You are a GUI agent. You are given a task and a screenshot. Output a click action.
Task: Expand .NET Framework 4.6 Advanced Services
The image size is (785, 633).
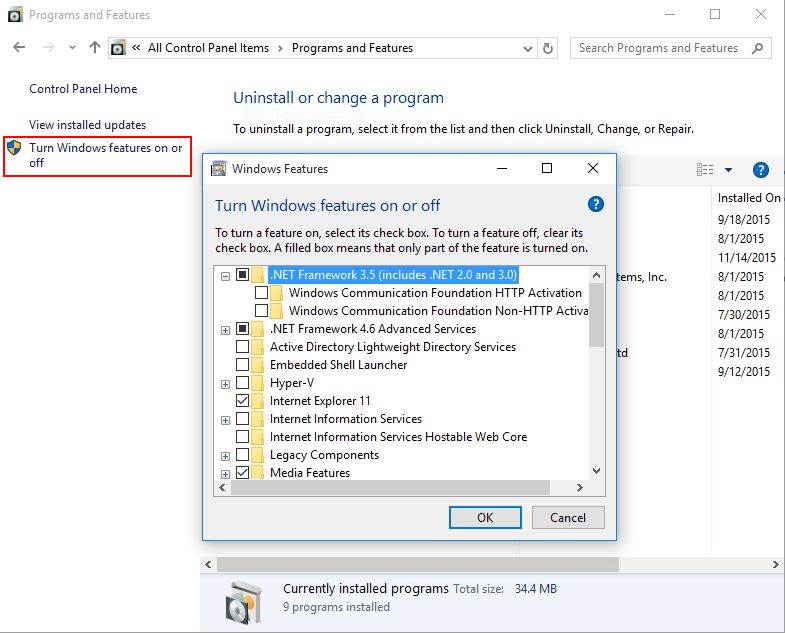pos(225,330)
